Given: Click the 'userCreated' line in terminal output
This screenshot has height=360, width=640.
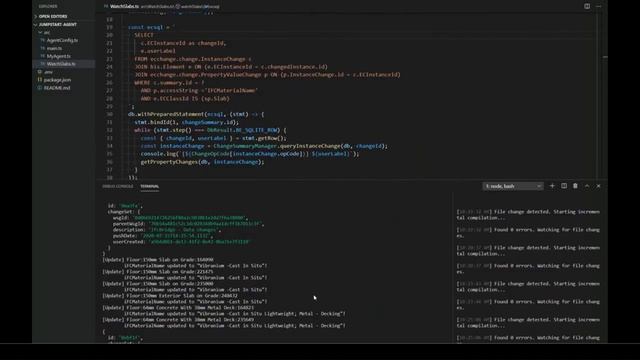Looking at the screenshot, I should click(x=182, y=242).
